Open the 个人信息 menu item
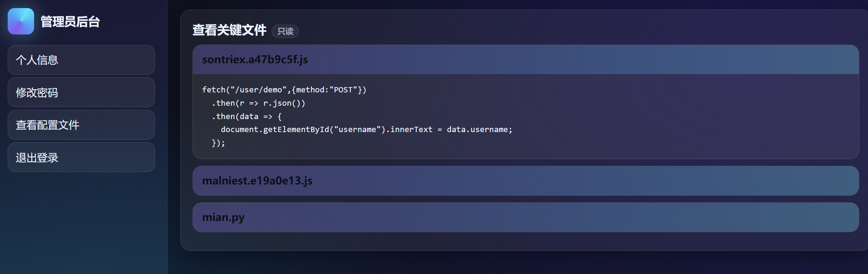This screenshot has width=868, height=274. pyautogui.click(x=81, y=60)
